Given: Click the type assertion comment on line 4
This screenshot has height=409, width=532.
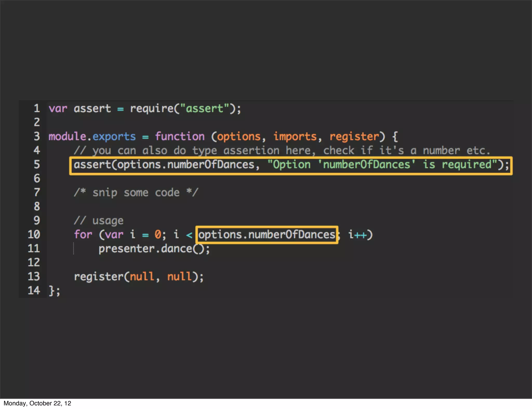Looking at the screenshot, I should [282, 151].
